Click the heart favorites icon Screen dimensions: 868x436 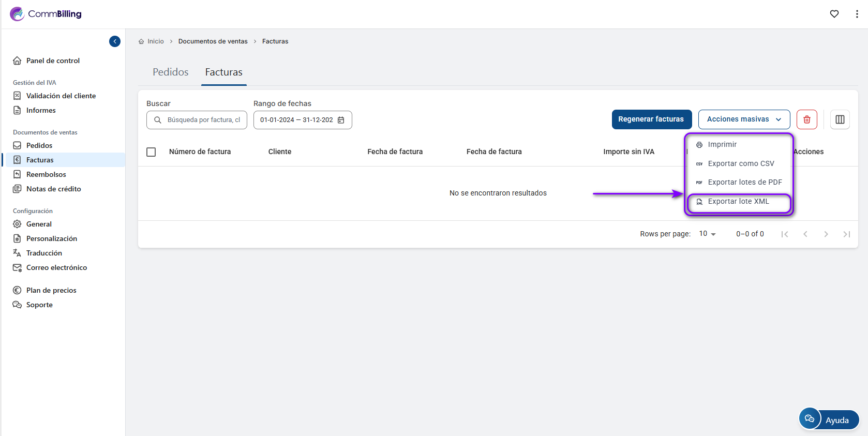[834, 14]
